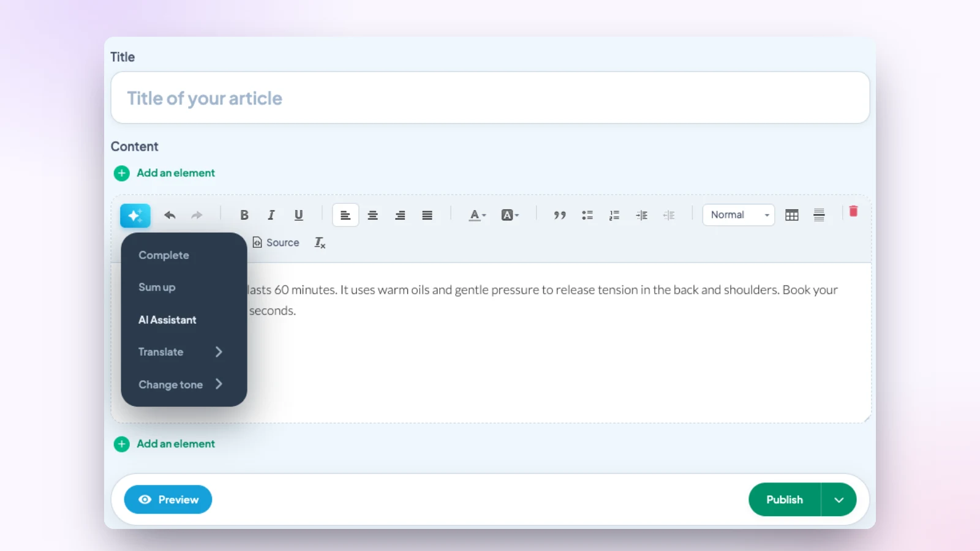The width and height of the screenshot is (980, 551).
Task: Justify the text alignment
Action: coord(428,216)
